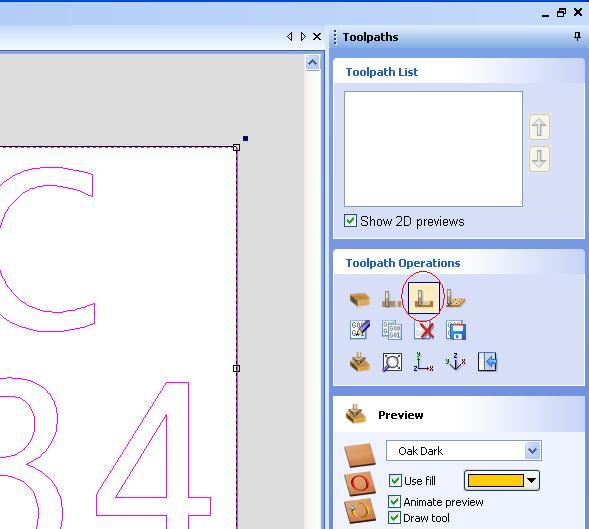Click the 3D XYZ origin icon
The image size is (589, 529).
[x=455, y=362]
